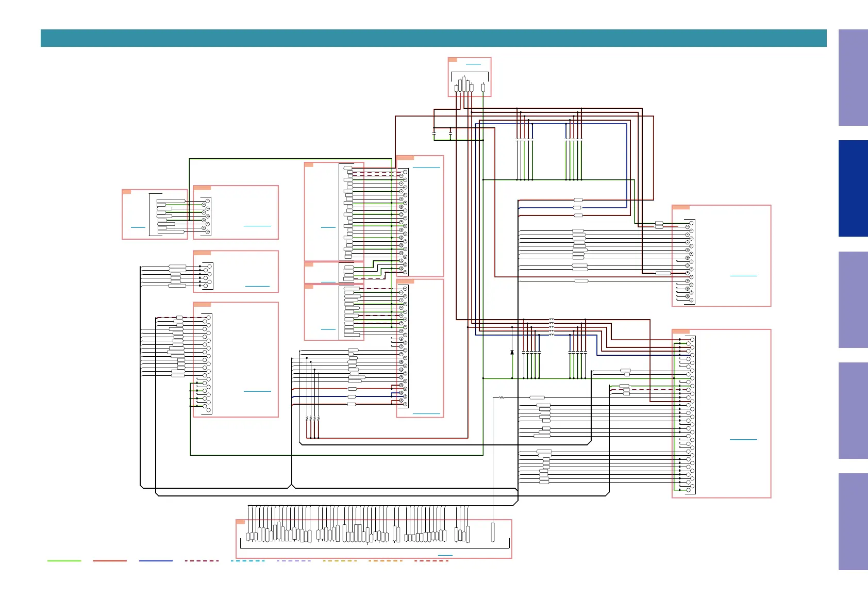
Task: Follow the link in the lower far-right large box
Action: 743,439
